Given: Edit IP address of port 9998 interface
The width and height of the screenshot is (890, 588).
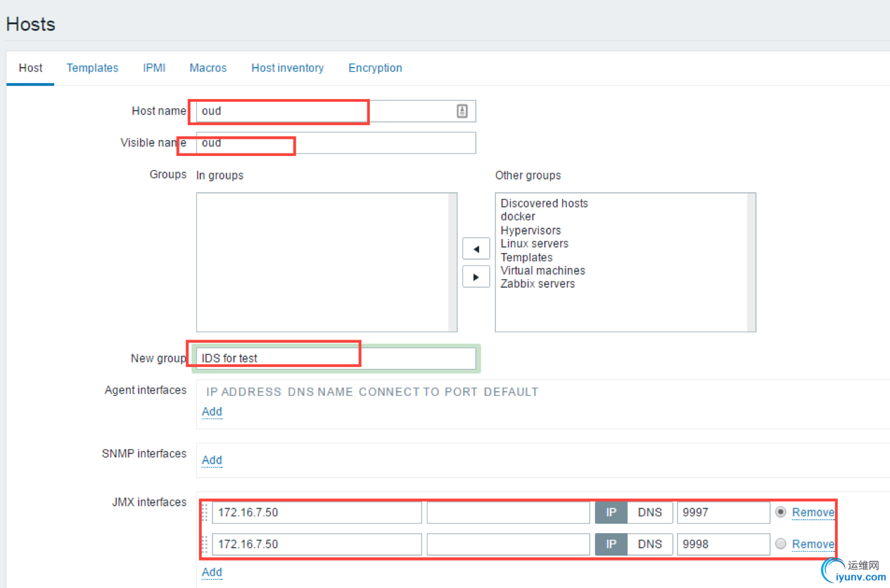Looking at the screenshot, I should (317, 544).
